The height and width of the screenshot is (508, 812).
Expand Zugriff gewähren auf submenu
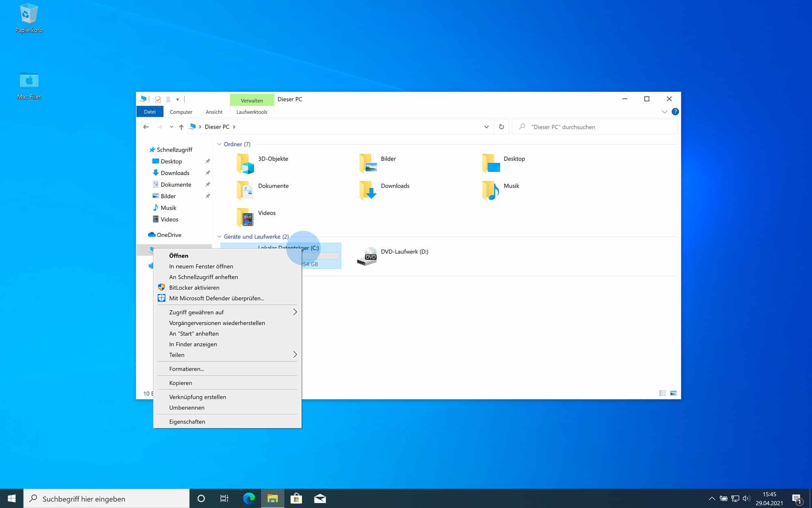[x=227, y=312]
